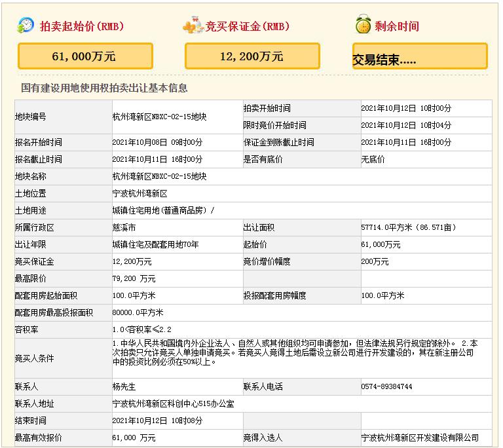The height and width of the screenshot is (448, 503).
Task: Click the 2021年10月12日 10时00分 value
Action: pos(406,108)
